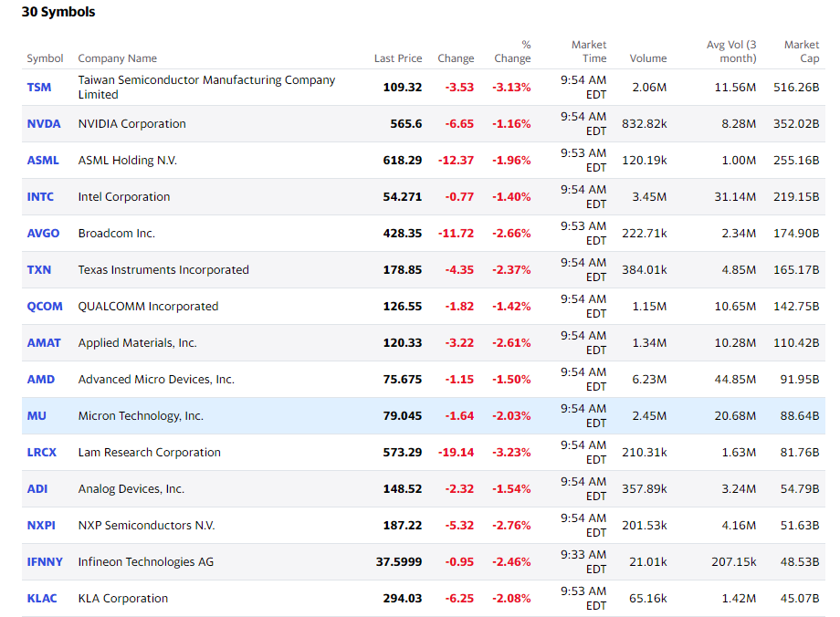Select the ADI ticker symbol
The height and width of the screenshot is (617, 840).
(37, 488)
